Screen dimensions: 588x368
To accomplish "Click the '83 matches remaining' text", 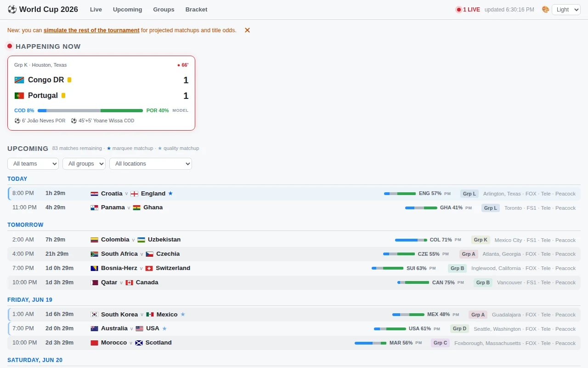I will point(77,149).
